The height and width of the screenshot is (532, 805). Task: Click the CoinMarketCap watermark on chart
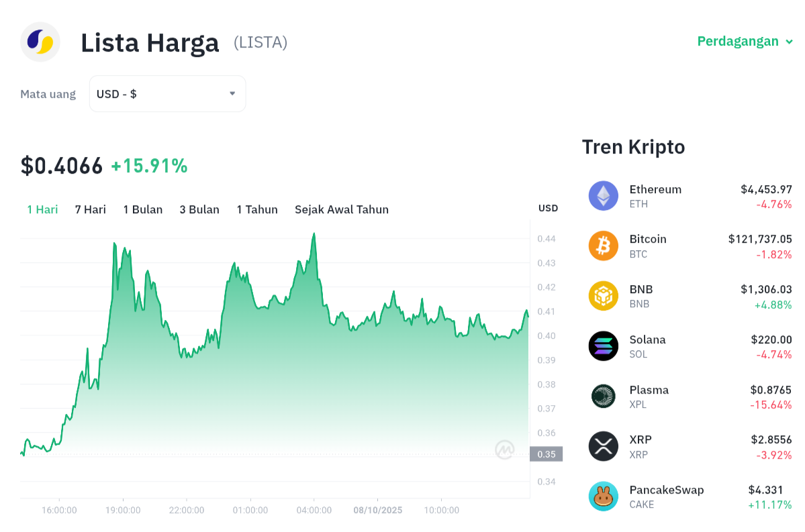pyautogui.click(x=505, y=449)
